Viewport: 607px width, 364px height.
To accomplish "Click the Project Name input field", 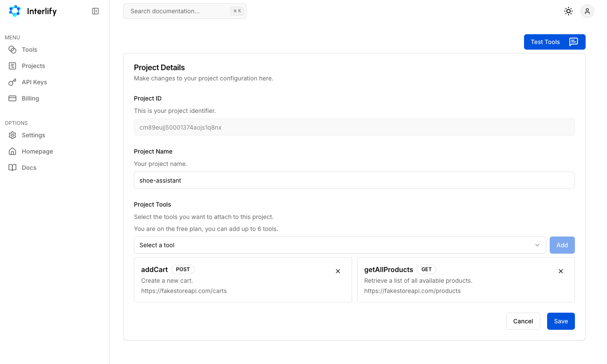I will point(354,180).
